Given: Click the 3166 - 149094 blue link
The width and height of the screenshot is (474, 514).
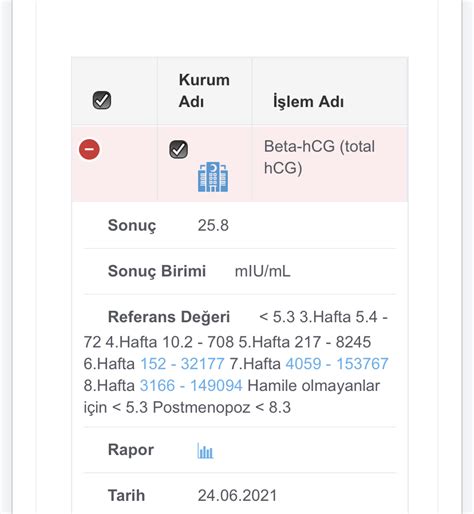Looking at the screenshot, I should [x=191, y=386].
